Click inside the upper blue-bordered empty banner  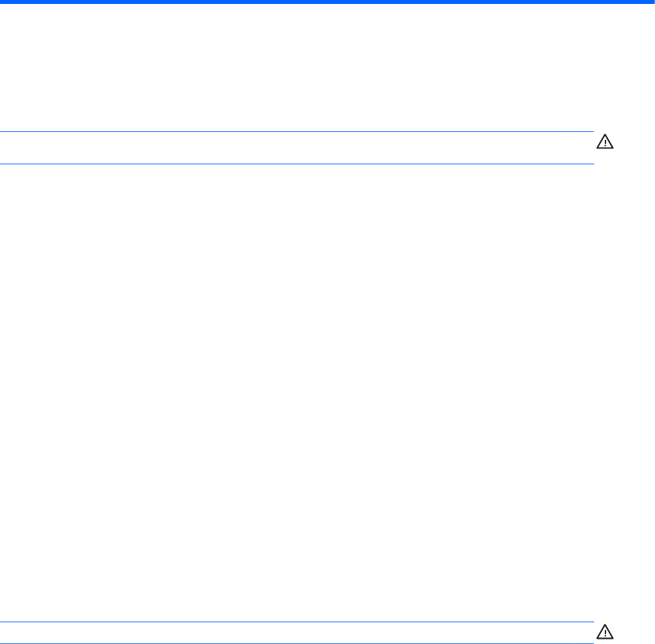click(297, 148)
